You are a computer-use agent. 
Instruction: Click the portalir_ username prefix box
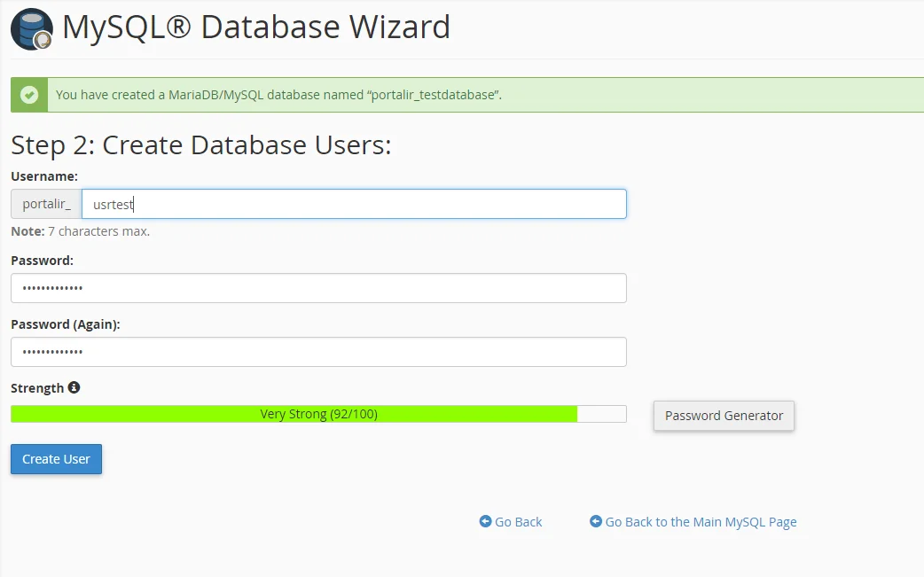pos(46,204)
